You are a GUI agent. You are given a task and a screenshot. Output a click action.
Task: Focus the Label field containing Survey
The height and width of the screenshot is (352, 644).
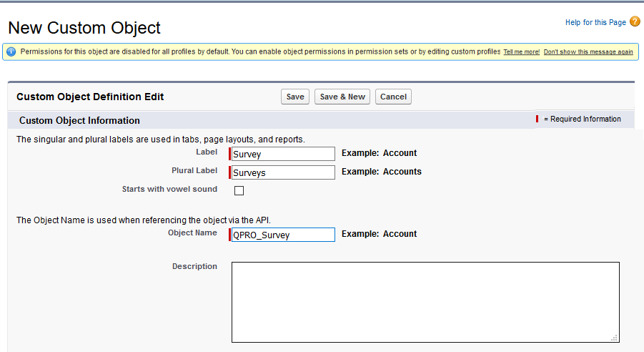(283, 154)
